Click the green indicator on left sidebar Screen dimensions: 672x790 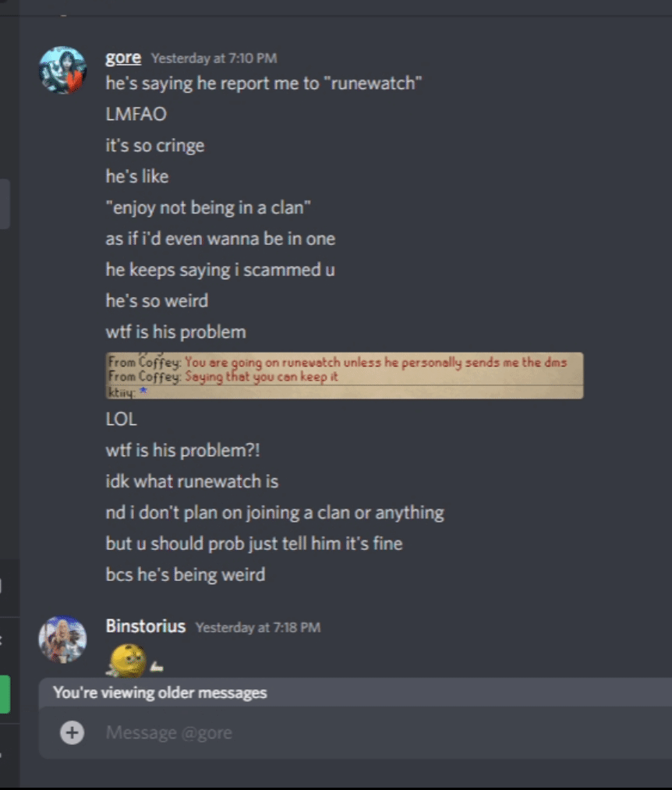[5, 694]
